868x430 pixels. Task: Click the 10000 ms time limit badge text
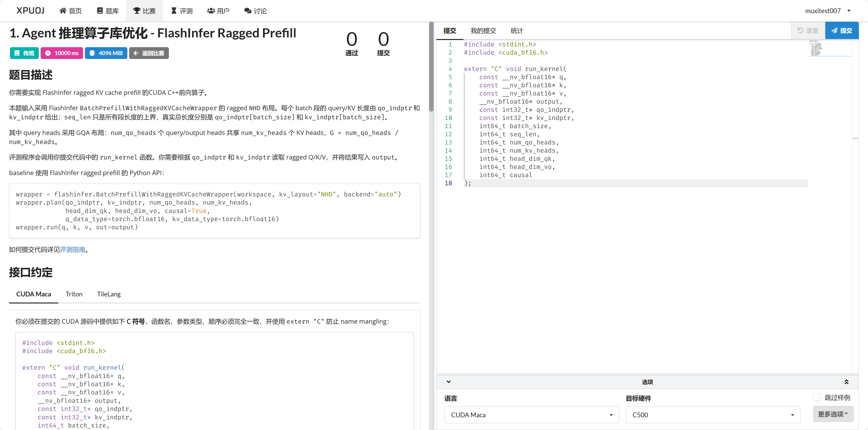coord(66,53)
